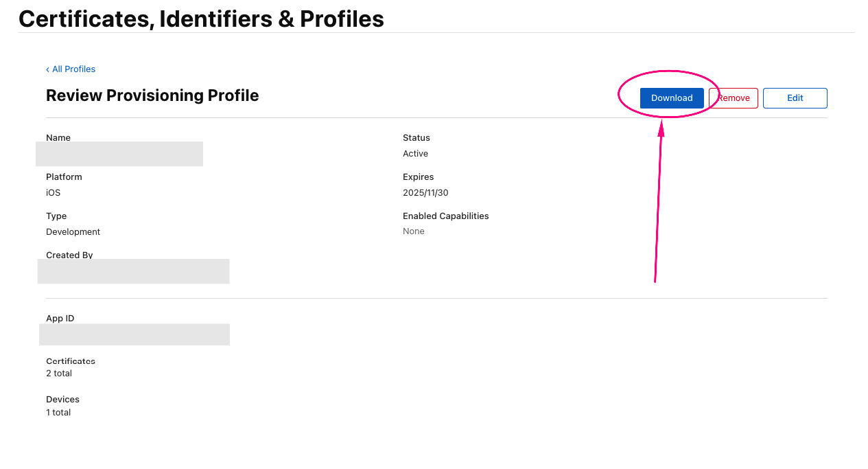
Task: Click the Status section label
Action: pos(416,137)
